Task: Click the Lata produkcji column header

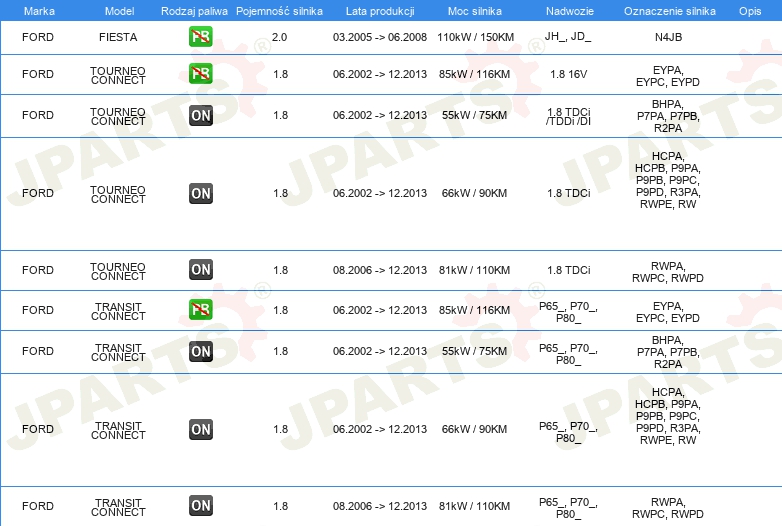Action: coord(380,11)
